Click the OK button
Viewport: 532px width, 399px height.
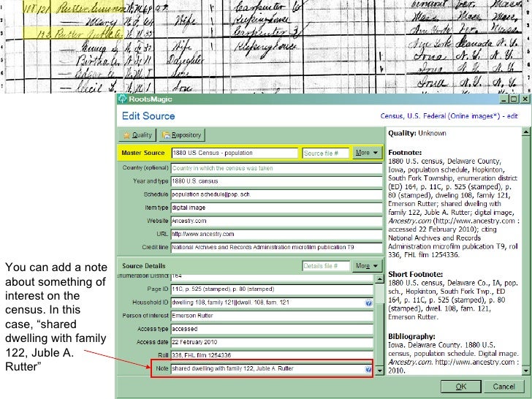(x=460, y=387)
